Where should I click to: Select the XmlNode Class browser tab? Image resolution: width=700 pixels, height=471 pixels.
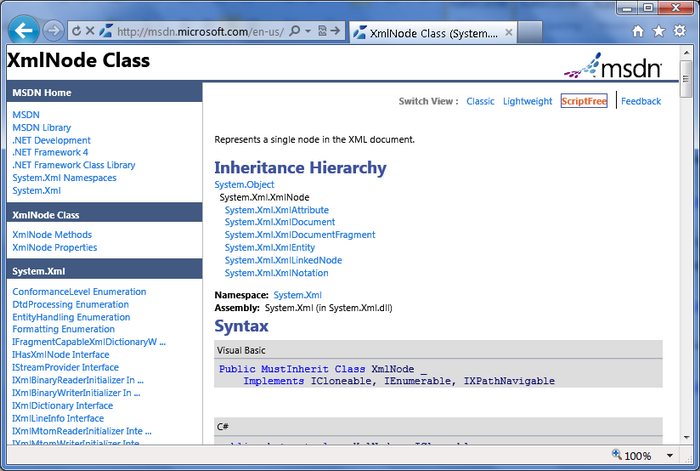(430, 32)
